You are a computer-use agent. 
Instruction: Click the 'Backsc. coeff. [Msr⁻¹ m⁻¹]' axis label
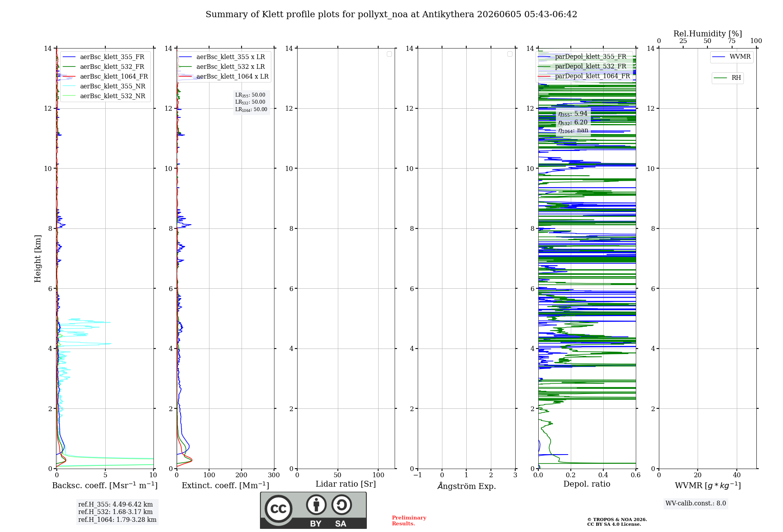(x=105, y=485)
